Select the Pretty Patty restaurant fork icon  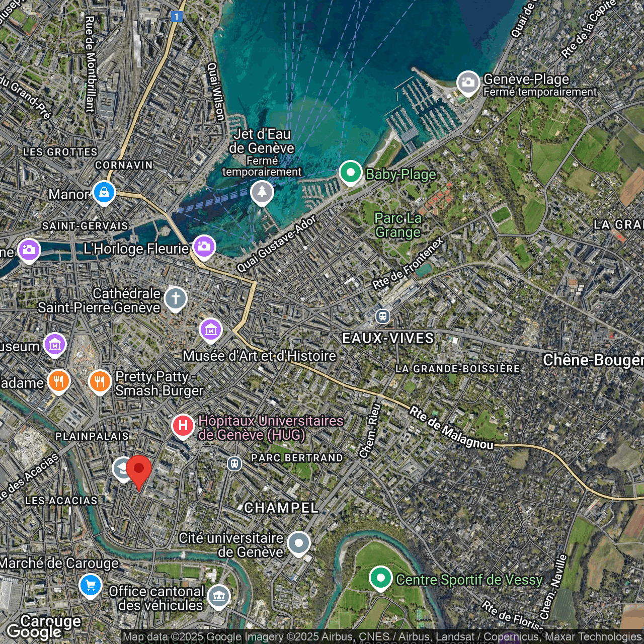click(100, 382)
